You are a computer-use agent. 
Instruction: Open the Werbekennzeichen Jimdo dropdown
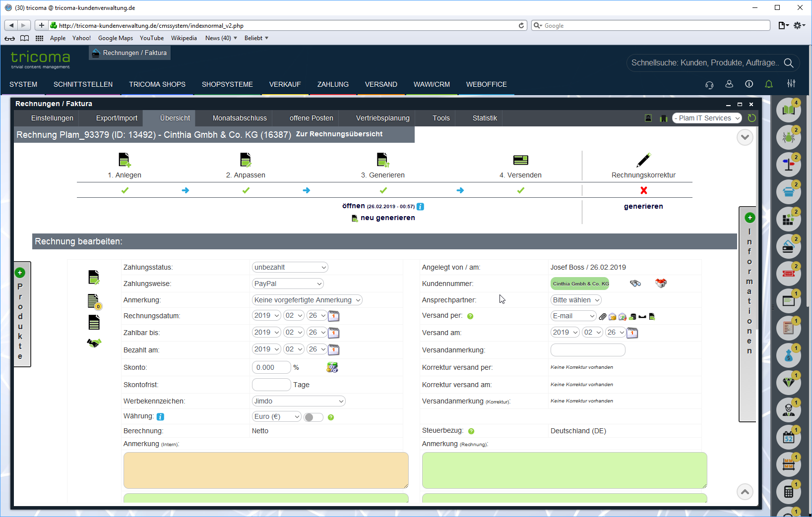pos(299,401)
